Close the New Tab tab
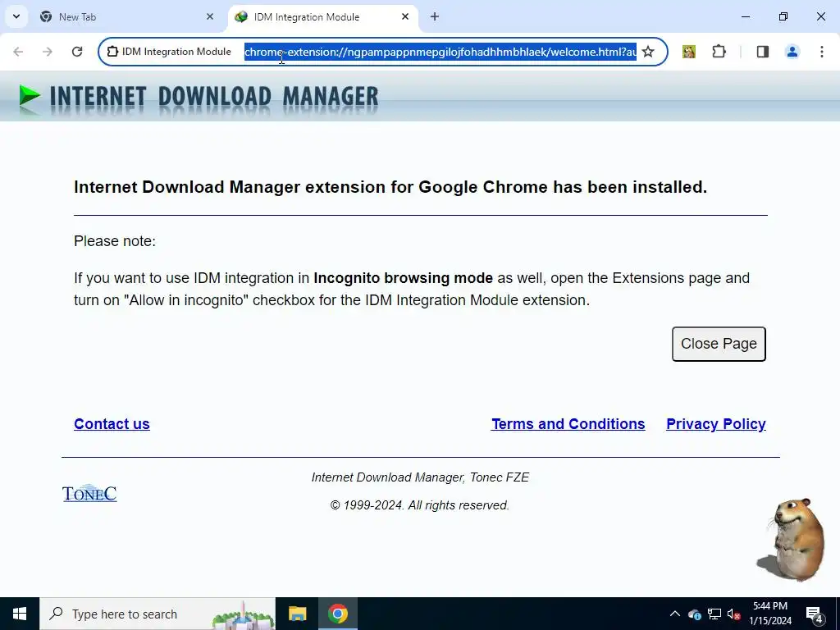The height and width of the screenshot is (630, 840). pos(210,16)
